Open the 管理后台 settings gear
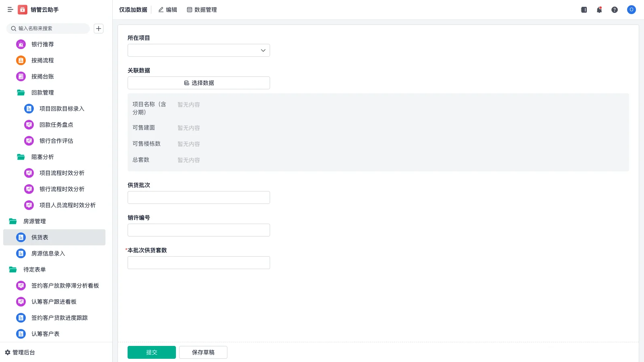This screenshot has width=644, height=362. (x=8, y=352)
